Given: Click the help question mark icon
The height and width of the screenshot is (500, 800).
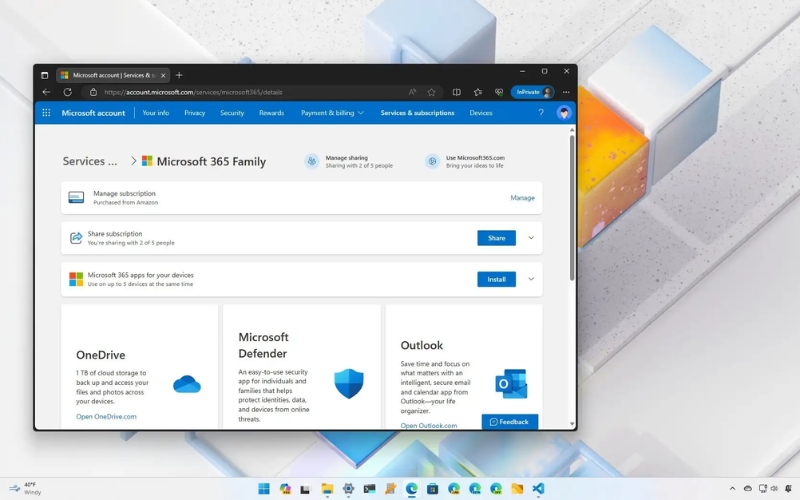Looking at the screenshot, I should pos(541,113).
